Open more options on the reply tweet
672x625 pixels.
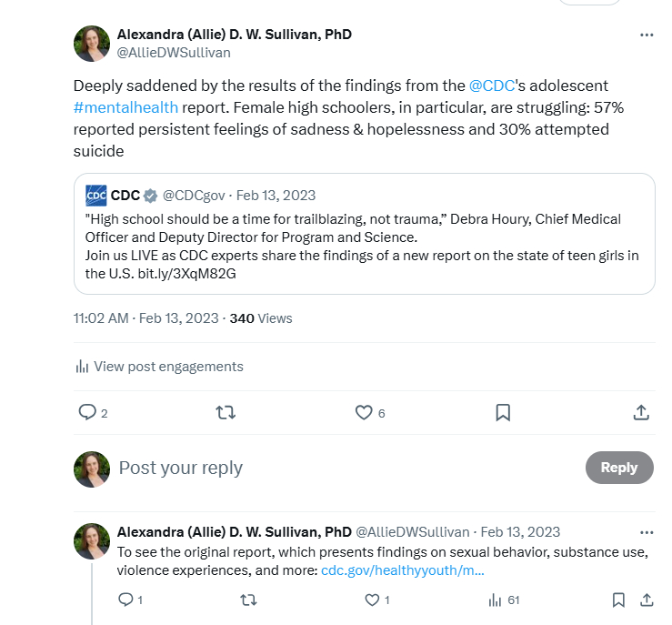pos(647,532)
